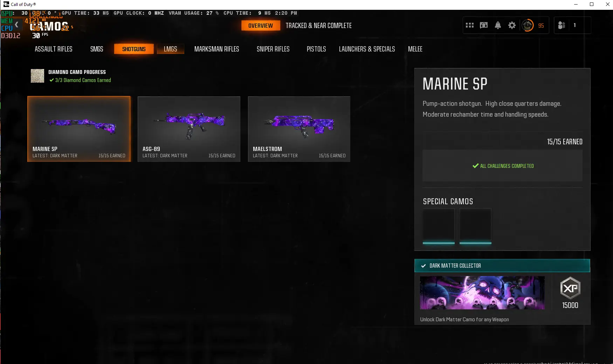613x364 pixels.
Task: Select the LMGs weapon category
Action: 170,49
